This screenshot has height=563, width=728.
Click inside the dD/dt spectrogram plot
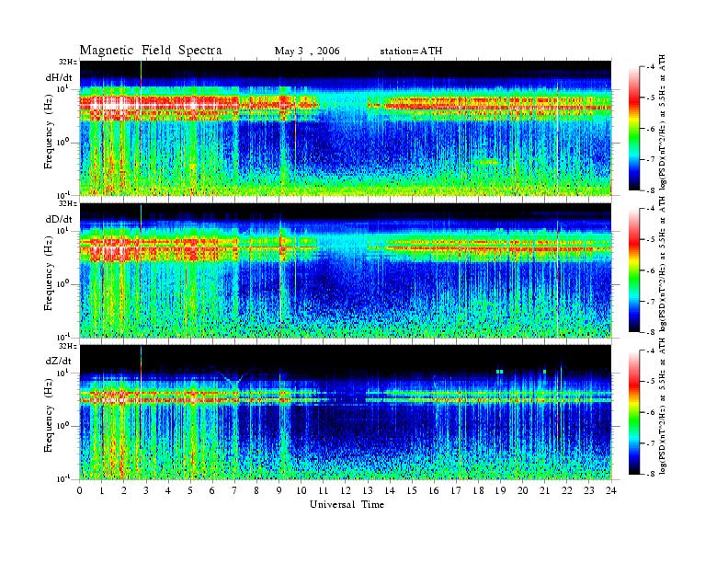tap(346, 270)
